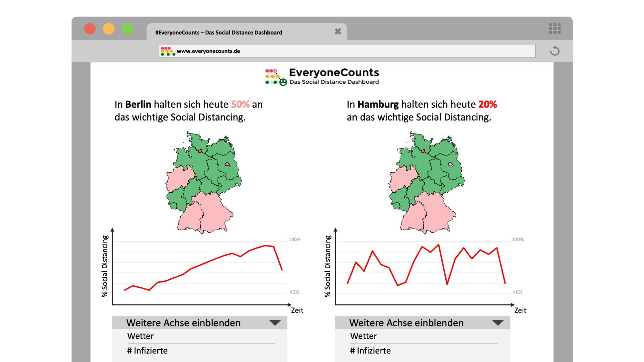This screenshot has height=362, width=644.
Task: Click the yellow minimize window button
Action: 109,29
